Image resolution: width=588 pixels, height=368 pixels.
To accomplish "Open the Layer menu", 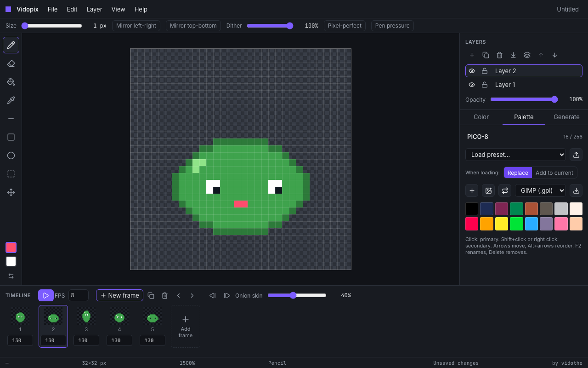I will pos(94,9).
